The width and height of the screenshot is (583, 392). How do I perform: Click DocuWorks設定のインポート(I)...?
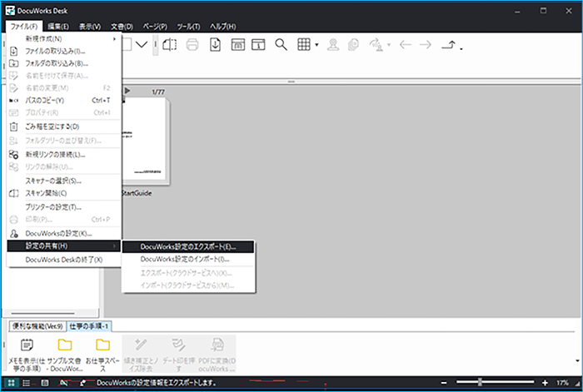click(x=188, y=260)
